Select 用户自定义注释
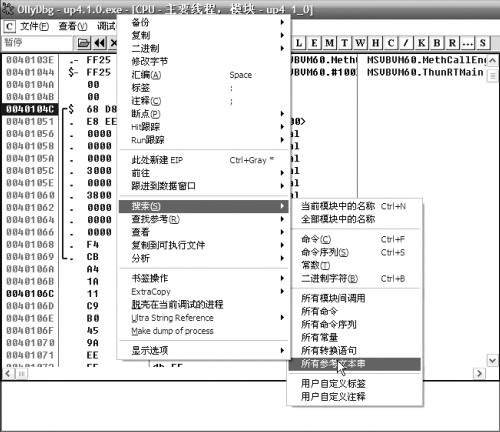Viewport: 500px width, 432px height. (x=355, y=396)
